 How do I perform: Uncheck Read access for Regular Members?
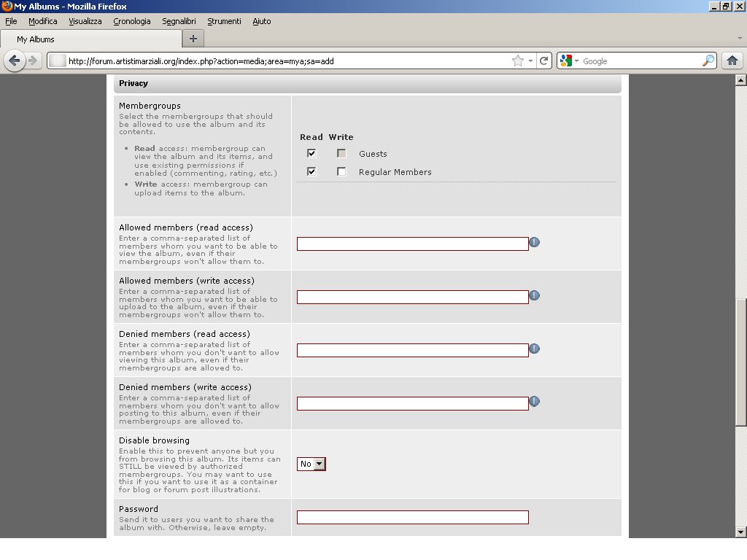[x=311, y=172]
